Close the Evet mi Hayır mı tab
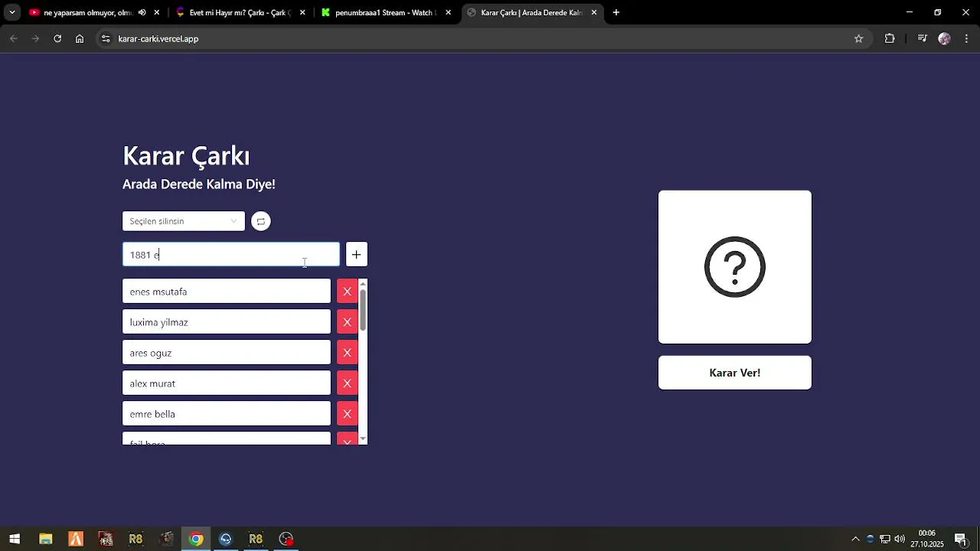980x551 pixels. point(302,12)
